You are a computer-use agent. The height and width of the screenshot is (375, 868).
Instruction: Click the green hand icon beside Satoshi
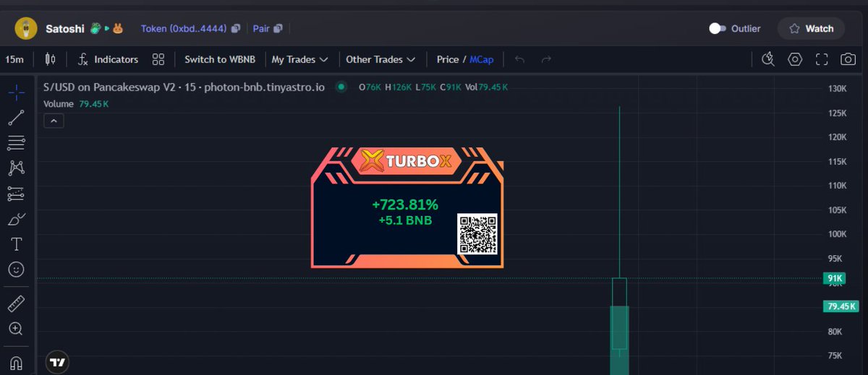(x=95, y=29)
